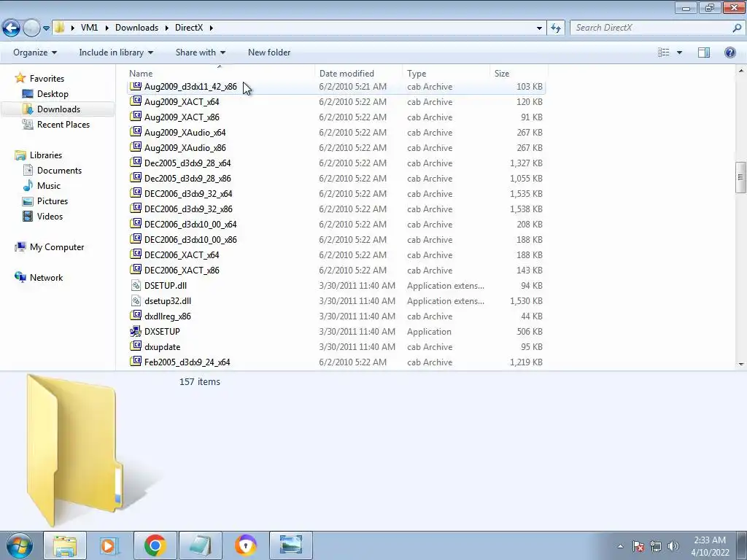Create a New folder
Screen dimensions: 747x560
269,52
